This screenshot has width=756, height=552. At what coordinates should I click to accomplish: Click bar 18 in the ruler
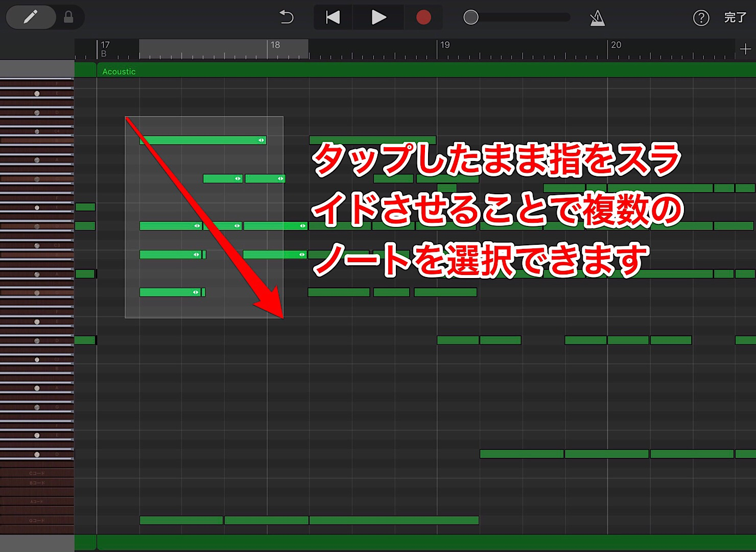(275, 45)
